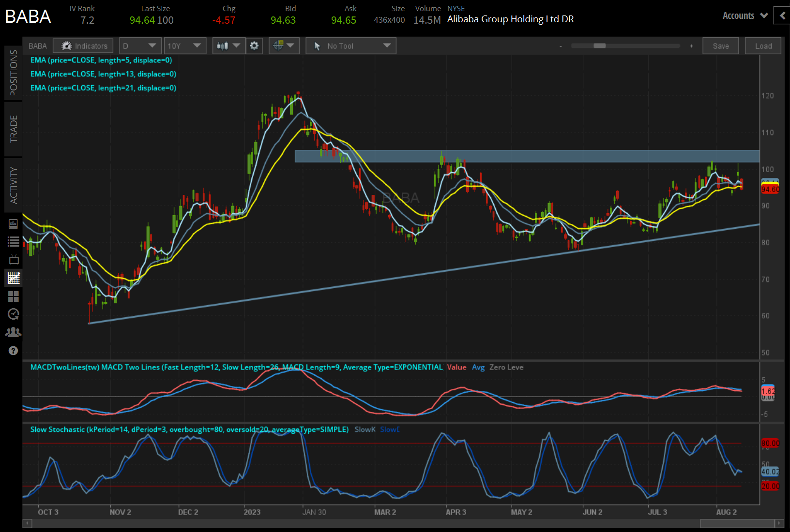Click the TV/media icon in sidebar
This screenshot has width=790, height=532.
[x=13, y=259]
